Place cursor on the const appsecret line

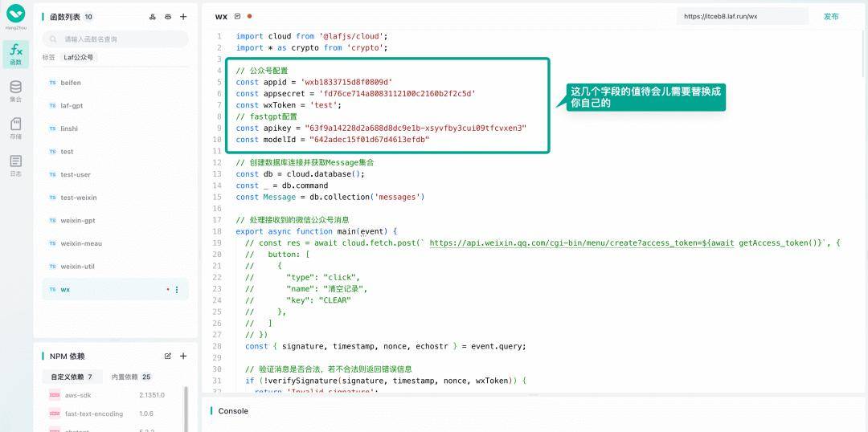pos(356,93)
